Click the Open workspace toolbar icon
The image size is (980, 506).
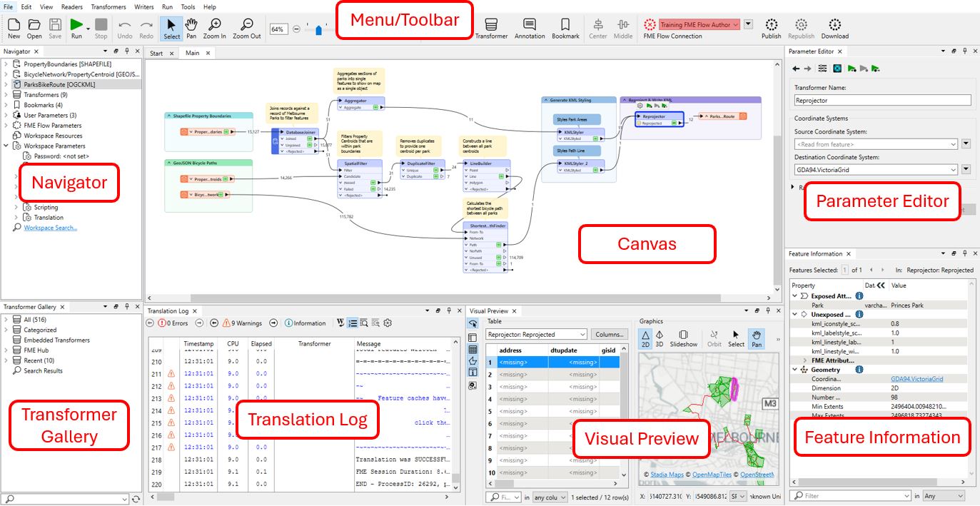(x=34, y=28)
